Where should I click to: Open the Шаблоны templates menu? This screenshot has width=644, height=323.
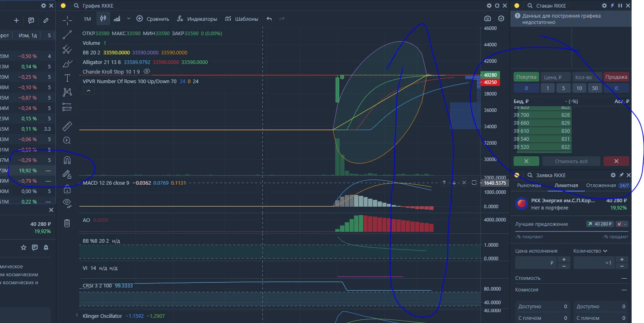242,19
